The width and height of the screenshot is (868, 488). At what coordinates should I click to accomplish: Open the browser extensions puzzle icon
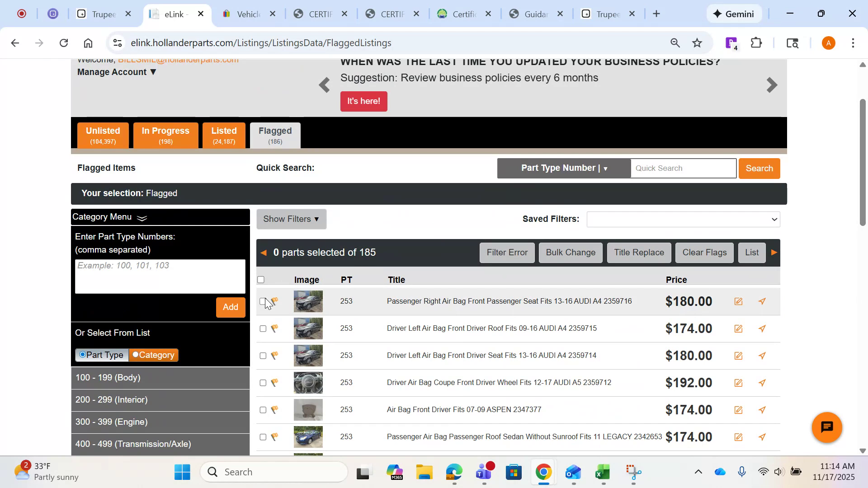756,42
